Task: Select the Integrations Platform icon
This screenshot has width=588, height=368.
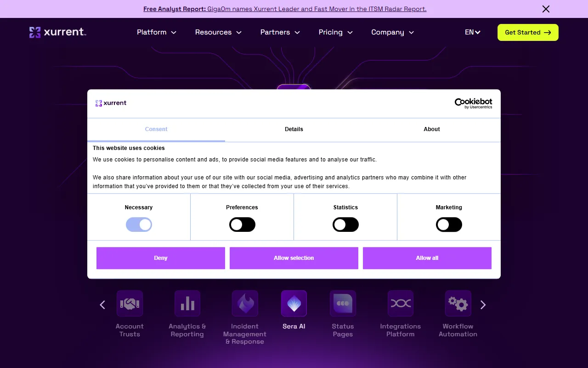Action: pos(401,304)
